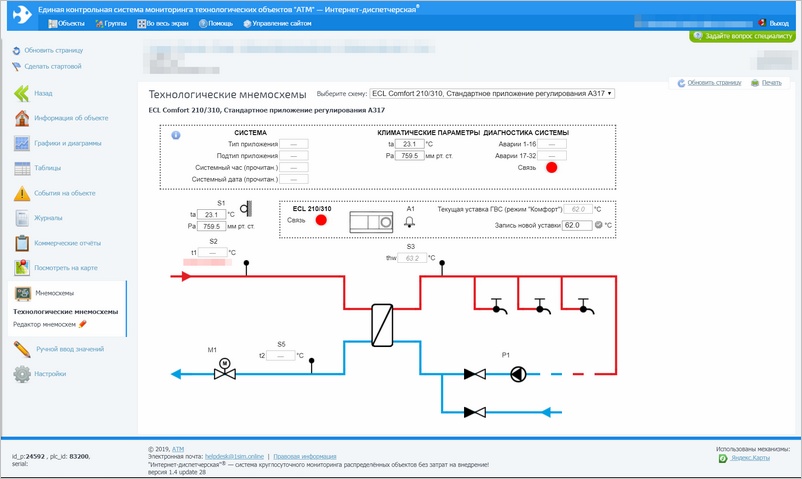Click the check valve on cold inlet line
Viewport: 802px width, 479px height.
(475, 412)
